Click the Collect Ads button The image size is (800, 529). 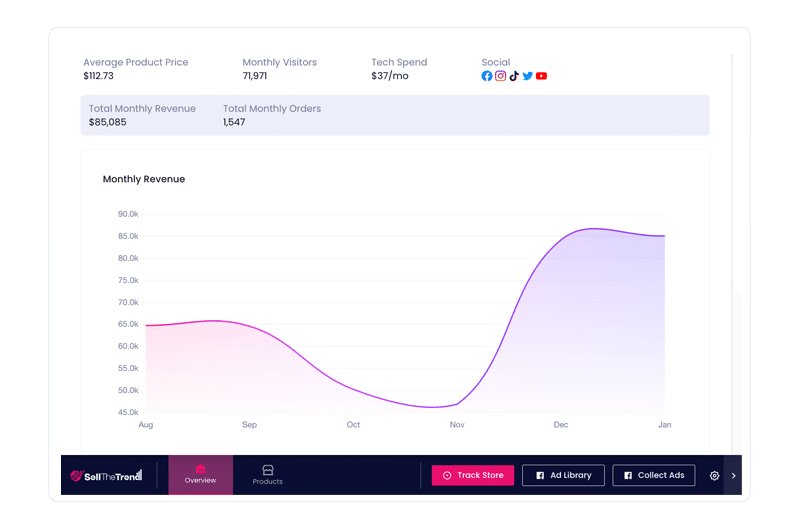tap(653, 476)
